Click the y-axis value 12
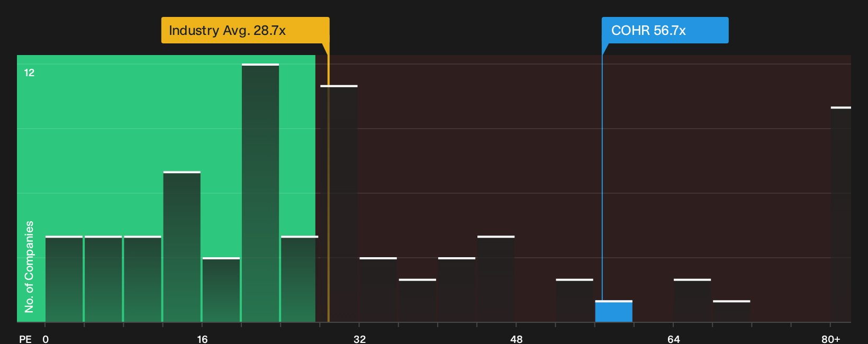This screenshot has width=868, height=344. click(x=29, y=73)
